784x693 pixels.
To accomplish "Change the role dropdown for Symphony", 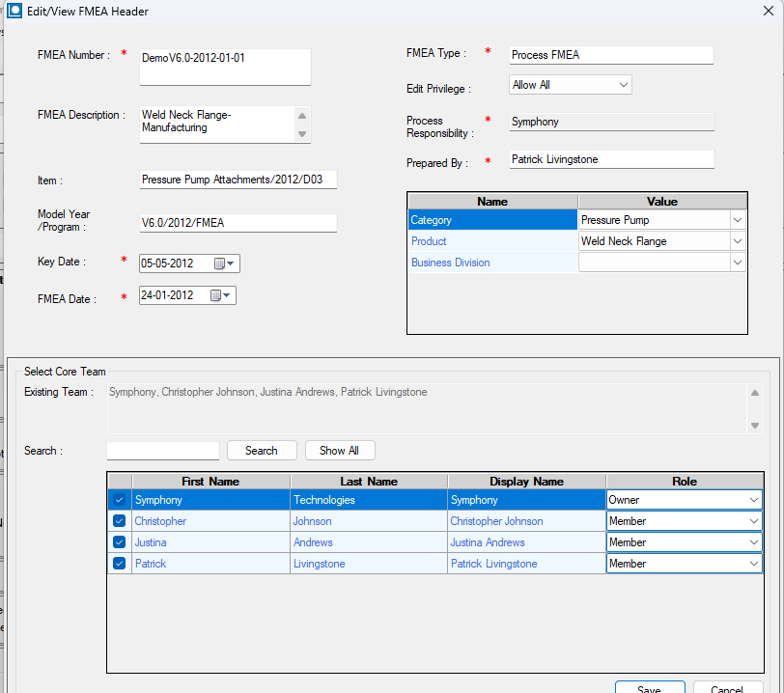I will (753, 500).
